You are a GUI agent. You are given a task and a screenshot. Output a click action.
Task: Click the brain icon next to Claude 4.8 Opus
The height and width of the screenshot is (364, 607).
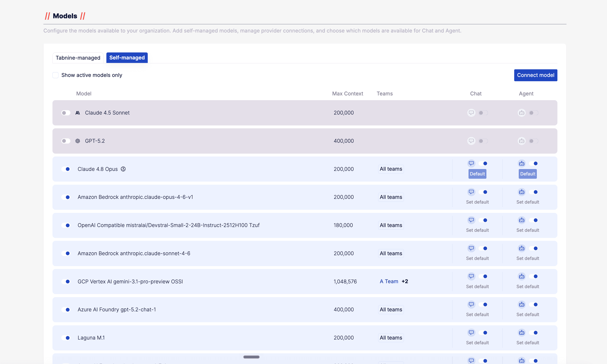point(123,169)
